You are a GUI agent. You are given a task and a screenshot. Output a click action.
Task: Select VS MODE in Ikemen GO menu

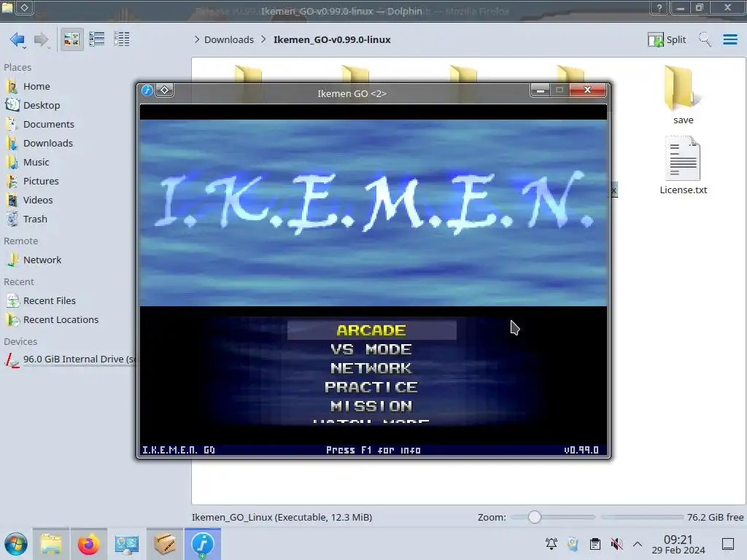[371, 349]
